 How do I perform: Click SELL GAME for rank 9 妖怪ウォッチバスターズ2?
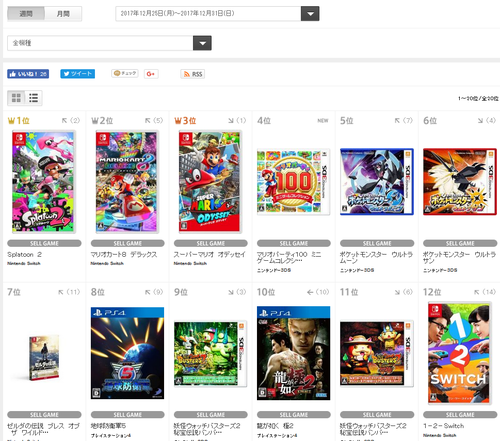[x=211, y=415]
